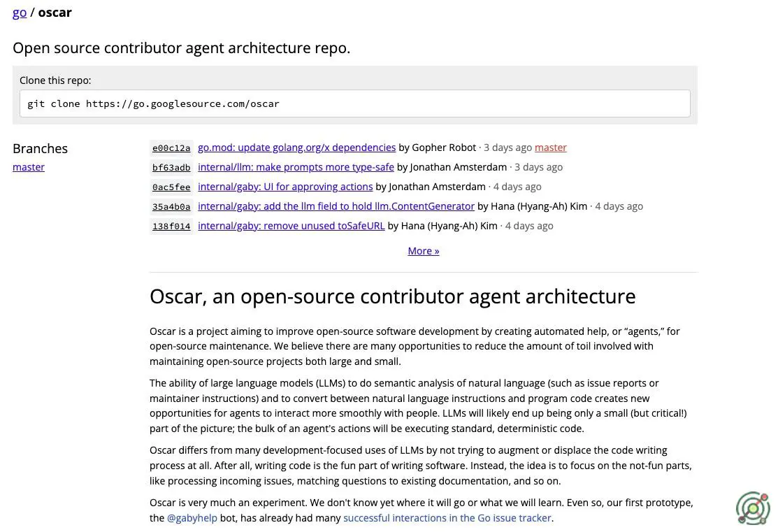This screenshot has width=778, height=532.
Task: Open commit hash e00c12a
Action: point(171,148)
